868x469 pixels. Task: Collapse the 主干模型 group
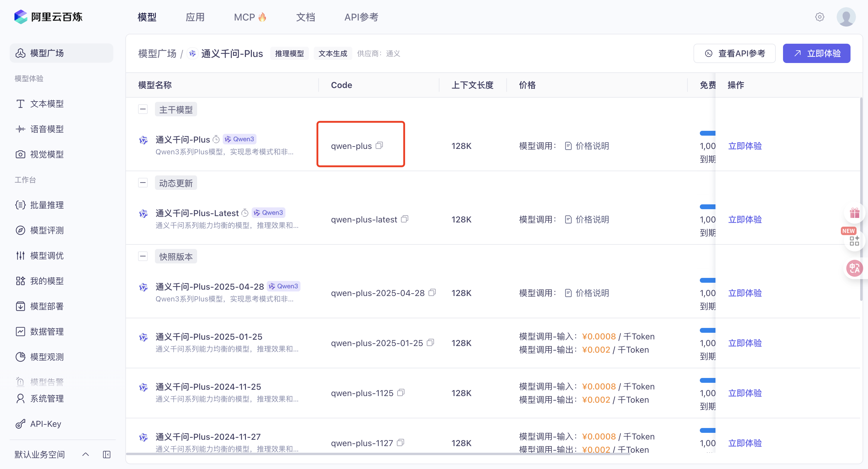click(x=143, y=109)
